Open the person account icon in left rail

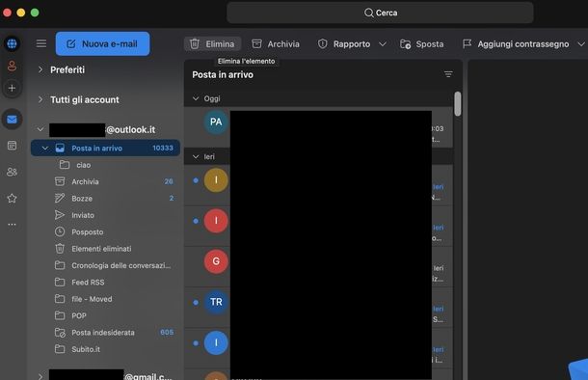point(12,66)
